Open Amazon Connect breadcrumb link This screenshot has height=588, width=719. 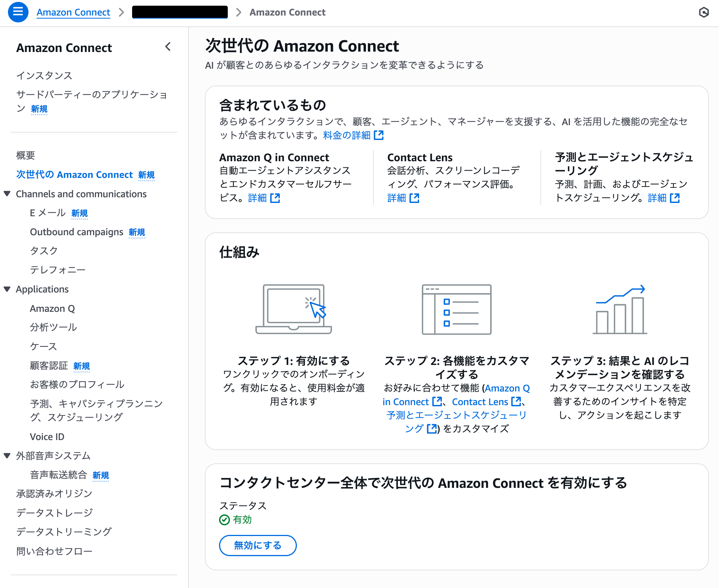tap(73, 13)
